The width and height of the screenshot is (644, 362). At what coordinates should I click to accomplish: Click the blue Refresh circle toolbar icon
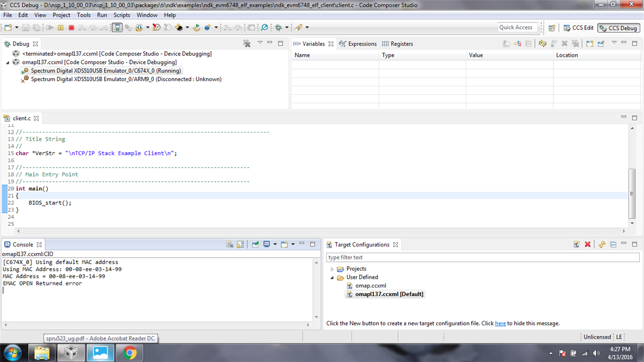[264, 27]
